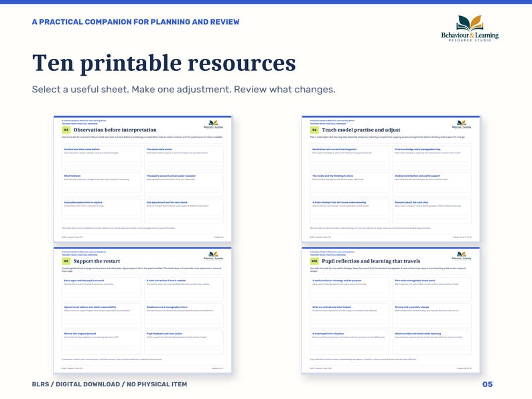The width and height of the screenshot is (532, 399).
Task: Click the logo on the Observation before interpretation sheet
Action: click(214, 125)
